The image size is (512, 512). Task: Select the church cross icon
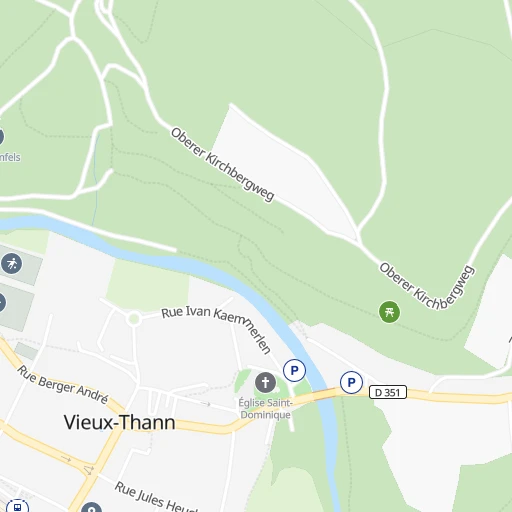[265, 382]
